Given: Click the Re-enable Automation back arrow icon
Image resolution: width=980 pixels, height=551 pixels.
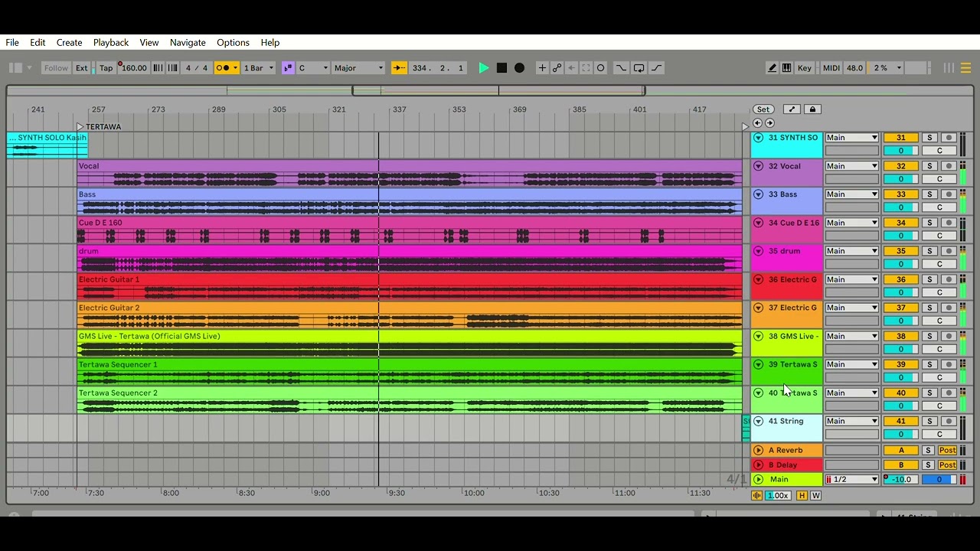Looking at the screenshot, I should (572, 68).
